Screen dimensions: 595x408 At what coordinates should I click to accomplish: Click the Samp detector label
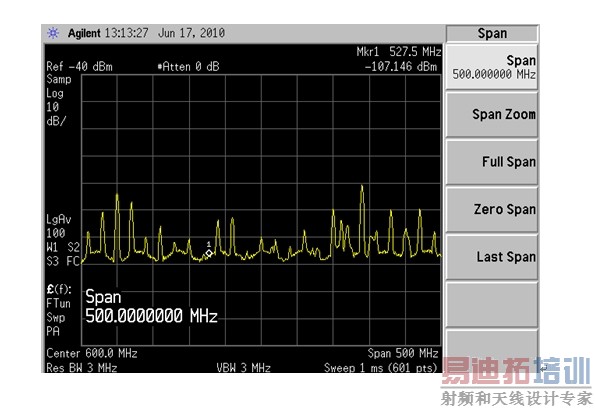(x=59, y=79)
